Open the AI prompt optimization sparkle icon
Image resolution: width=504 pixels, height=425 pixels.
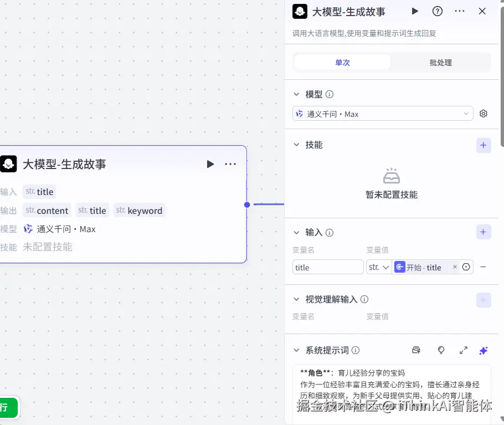click(x=483, y=350)
